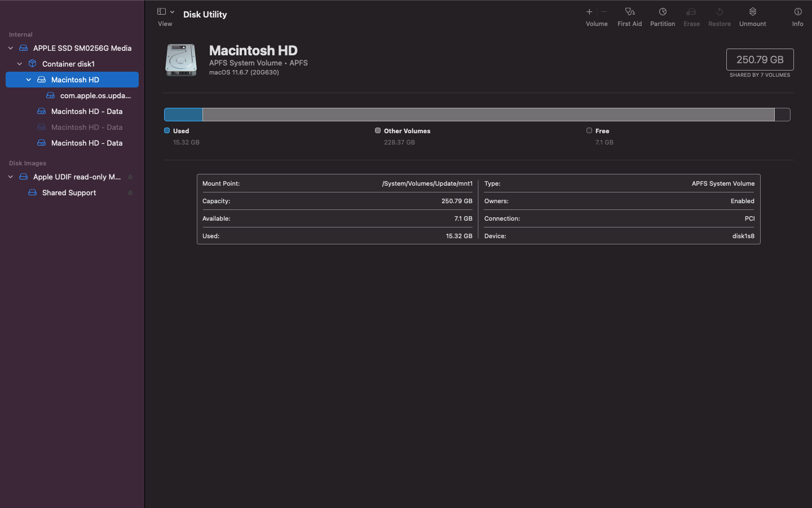Click the gray Other Volumes legend swatch
Image resolution: width=812 pixels, height=508 pixels.
point(378,130)
